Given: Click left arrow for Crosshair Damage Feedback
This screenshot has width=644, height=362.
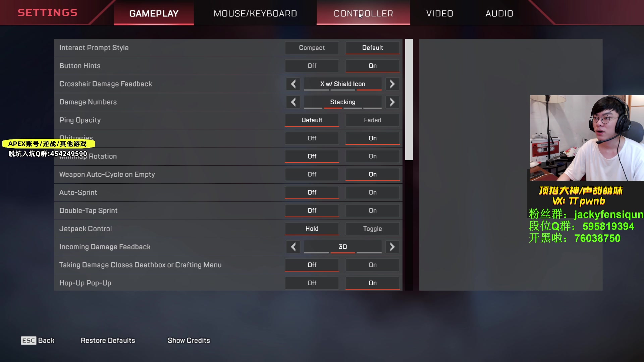Looking at the screenshot, I should pyautogui.click(x=293, y=84).
